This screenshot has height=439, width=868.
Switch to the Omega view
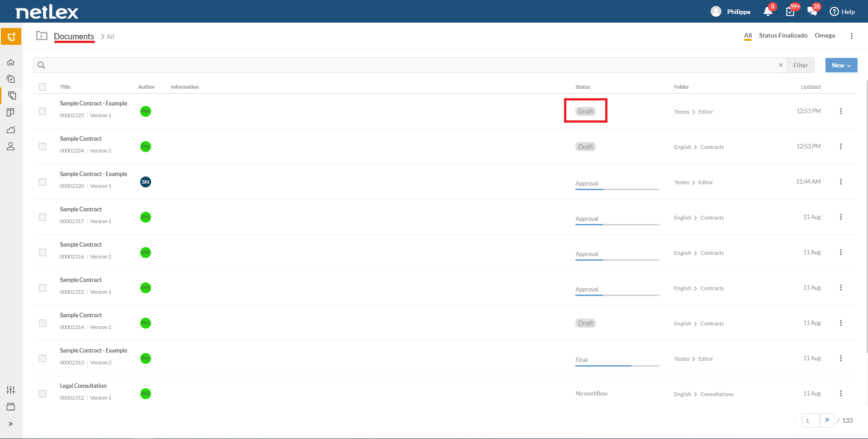(x=825, y=35)
